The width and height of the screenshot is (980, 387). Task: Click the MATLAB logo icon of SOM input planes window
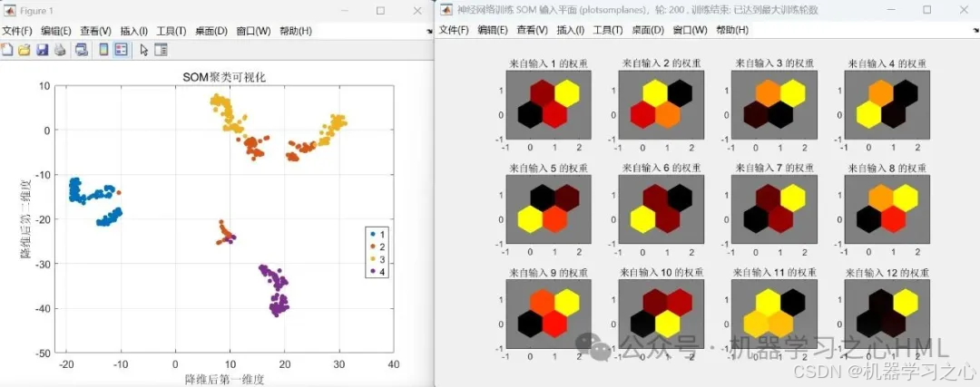click(x=446, y=10)
